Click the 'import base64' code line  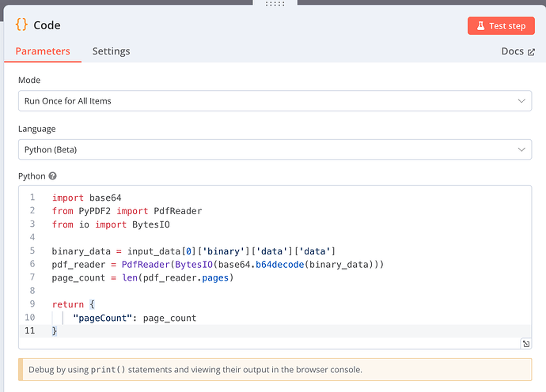click(87, 198)
